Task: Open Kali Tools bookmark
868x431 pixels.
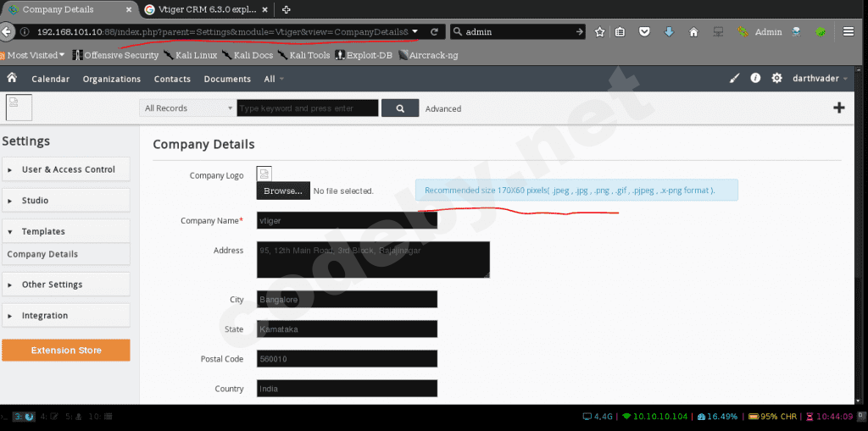Action: pos(303,55)
